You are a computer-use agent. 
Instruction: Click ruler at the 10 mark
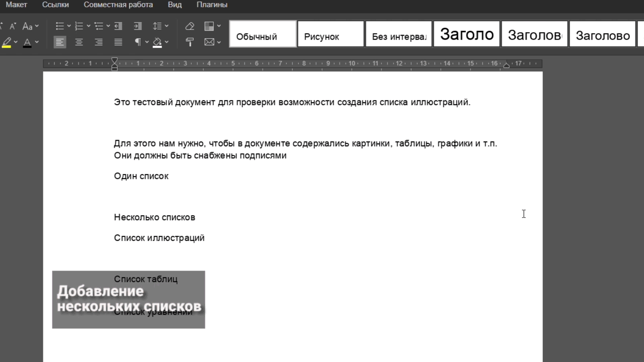(x=352, y=63)
